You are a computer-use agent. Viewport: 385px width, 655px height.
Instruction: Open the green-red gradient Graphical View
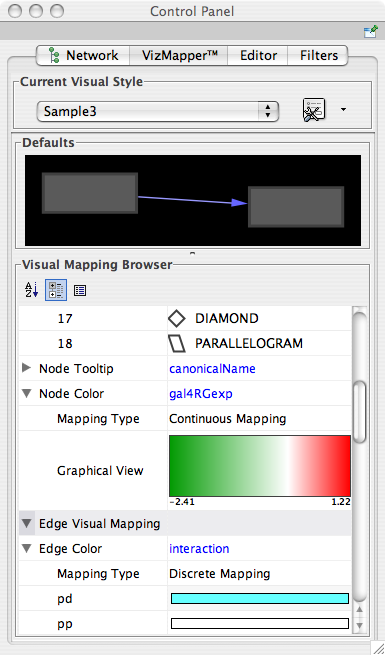(x=260, y=466)
